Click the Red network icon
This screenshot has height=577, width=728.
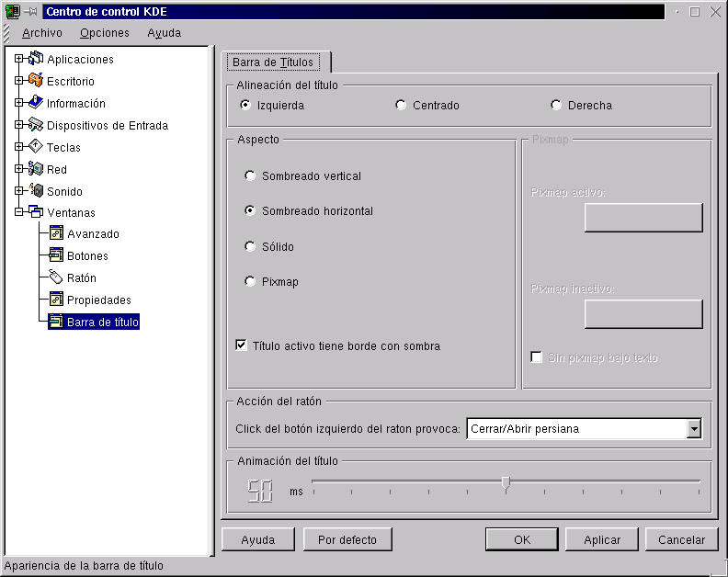[x=36, y=170]
